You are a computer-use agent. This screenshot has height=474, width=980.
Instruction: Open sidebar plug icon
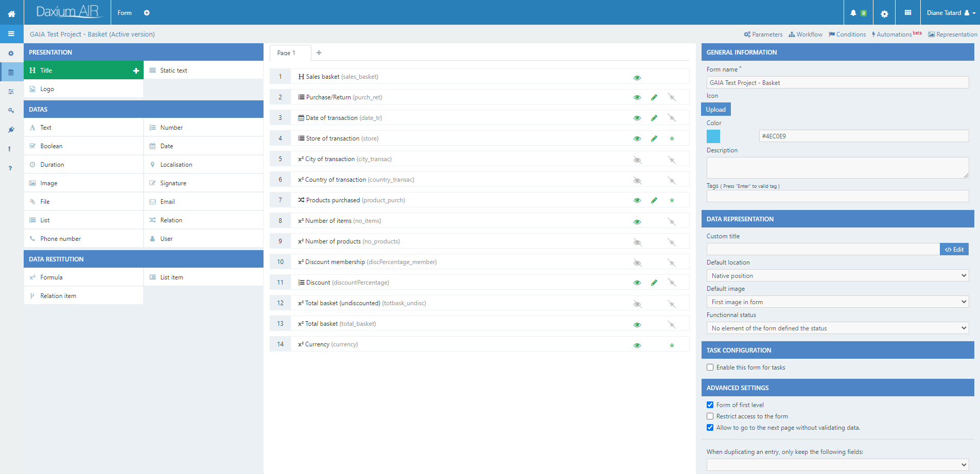tap(11, 130)
